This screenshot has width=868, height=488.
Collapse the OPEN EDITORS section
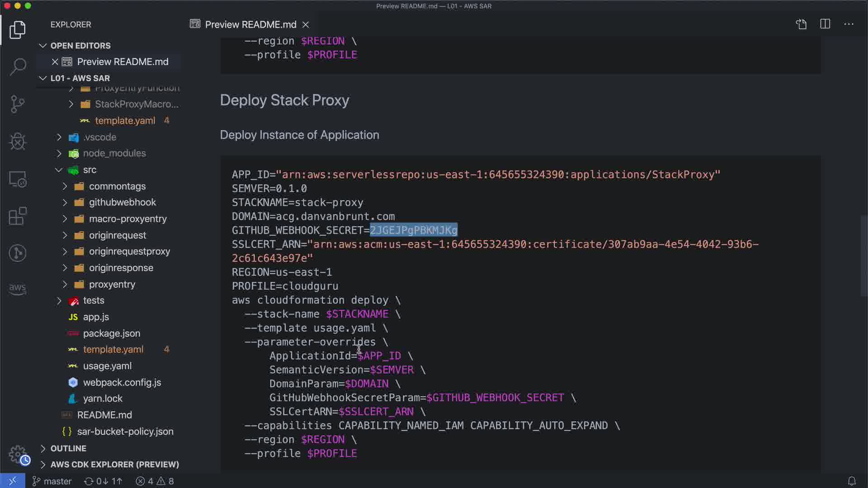pos(80,46)
